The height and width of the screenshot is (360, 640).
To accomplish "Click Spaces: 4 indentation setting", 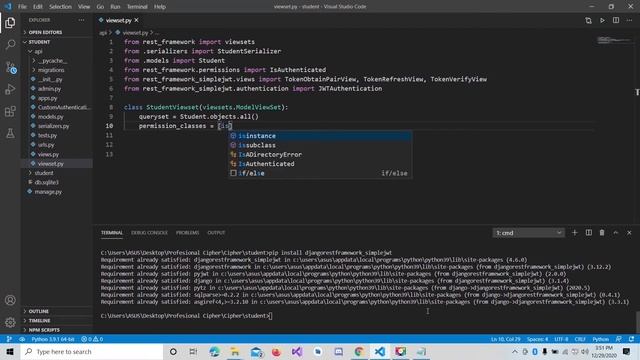I will click(x=537, y=339).
